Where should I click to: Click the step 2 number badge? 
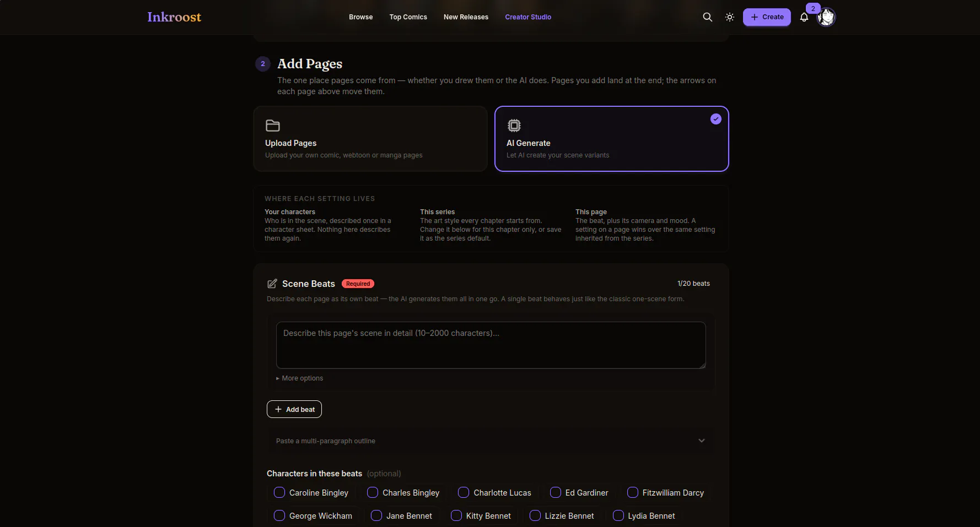click(263, 64)
